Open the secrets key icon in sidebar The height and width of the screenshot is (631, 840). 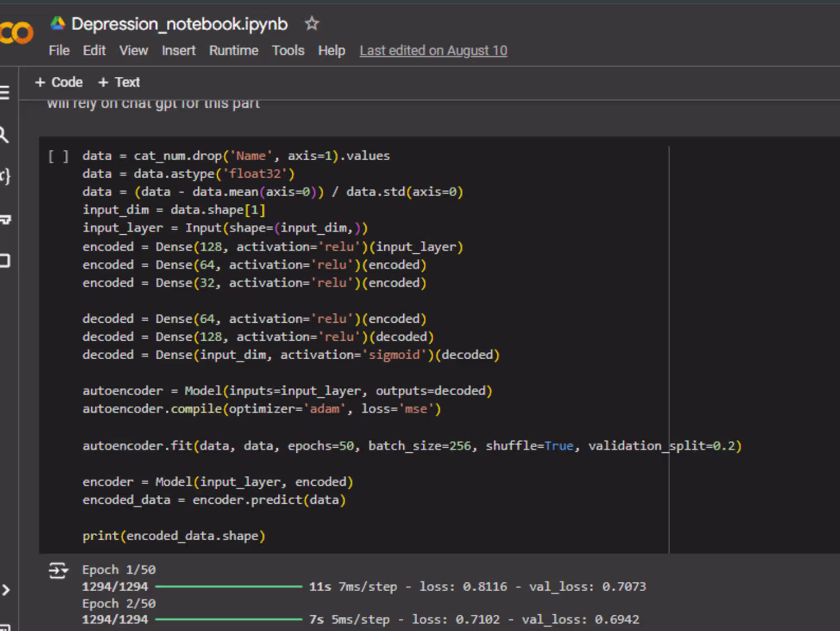pyautogui.click(x=5, y=219)
